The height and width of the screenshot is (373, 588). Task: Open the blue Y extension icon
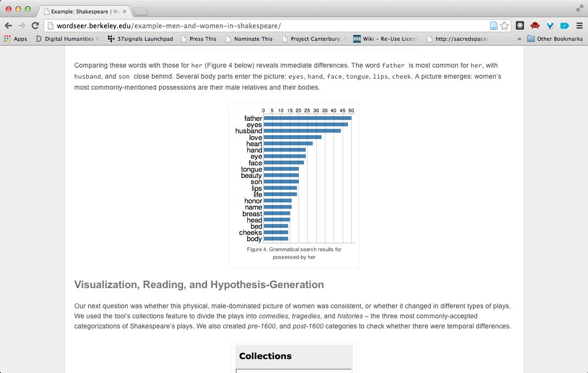pyautogui.click(x=550, y=26)
